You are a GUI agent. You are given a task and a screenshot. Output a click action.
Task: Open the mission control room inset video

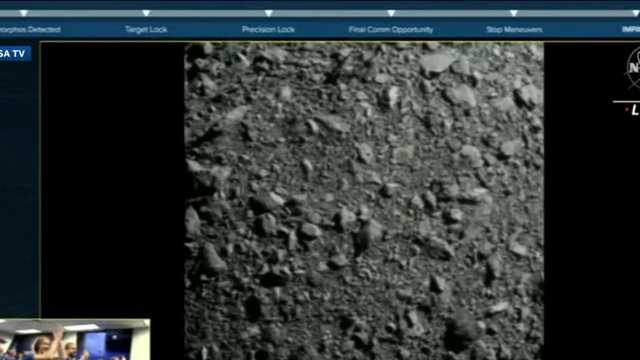[x=75, y=340]
